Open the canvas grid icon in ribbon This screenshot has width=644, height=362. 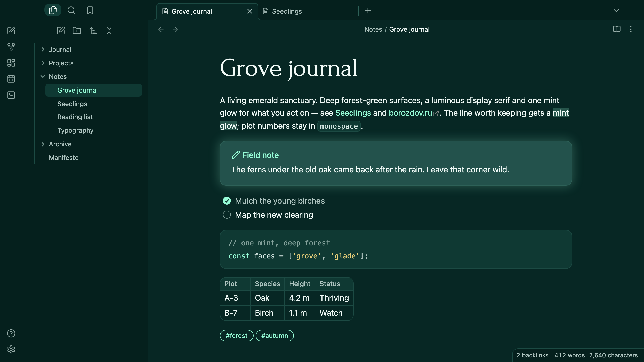tap(11, 63)
